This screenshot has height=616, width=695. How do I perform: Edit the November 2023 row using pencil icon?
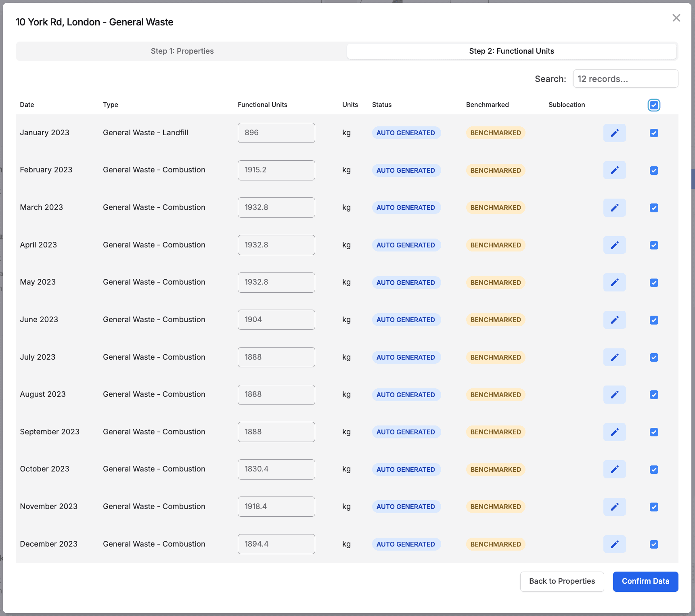point(614,507)
